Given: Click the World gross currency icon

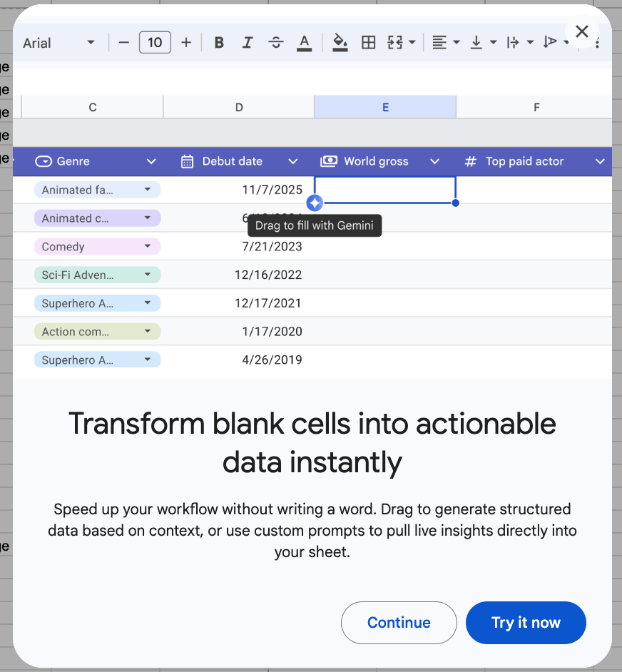Looking at the screenshot, I should click(329, 161).
